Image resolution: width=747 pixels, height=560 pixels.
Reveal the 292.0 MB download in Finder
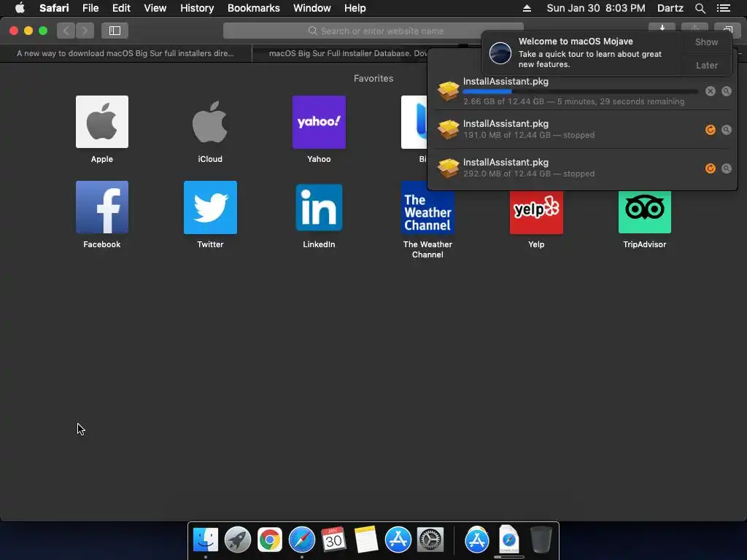(726, 168)
